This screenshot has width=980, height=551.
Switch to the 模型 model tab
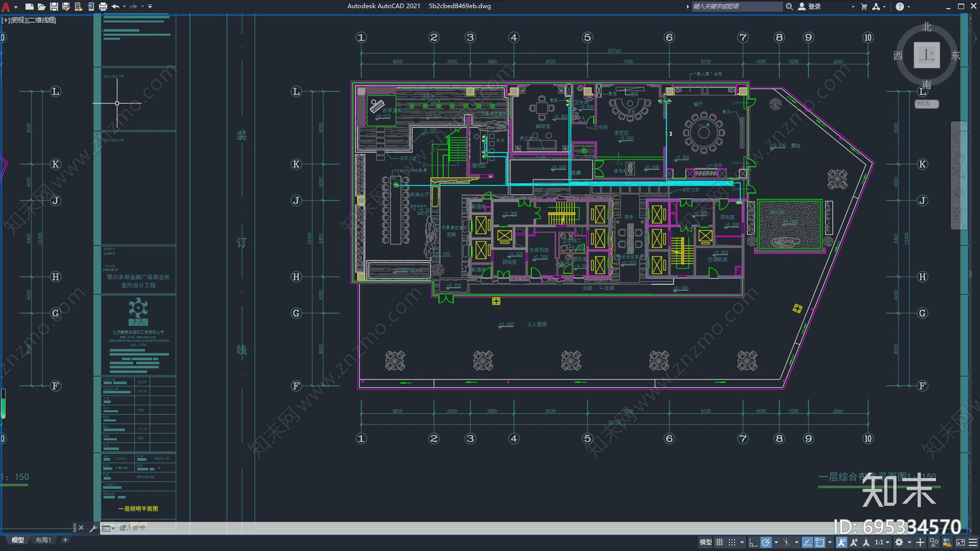click(x=18, y=540)
